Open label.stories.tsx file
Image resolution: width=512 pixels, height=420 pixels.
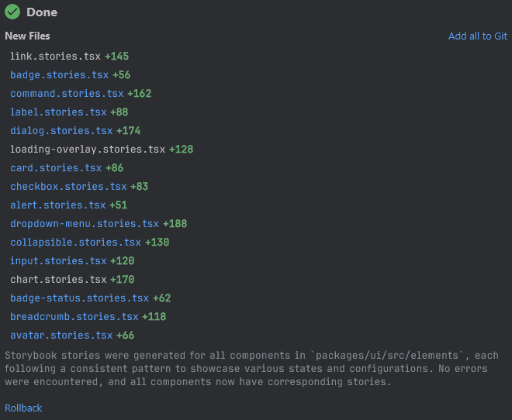58,112
